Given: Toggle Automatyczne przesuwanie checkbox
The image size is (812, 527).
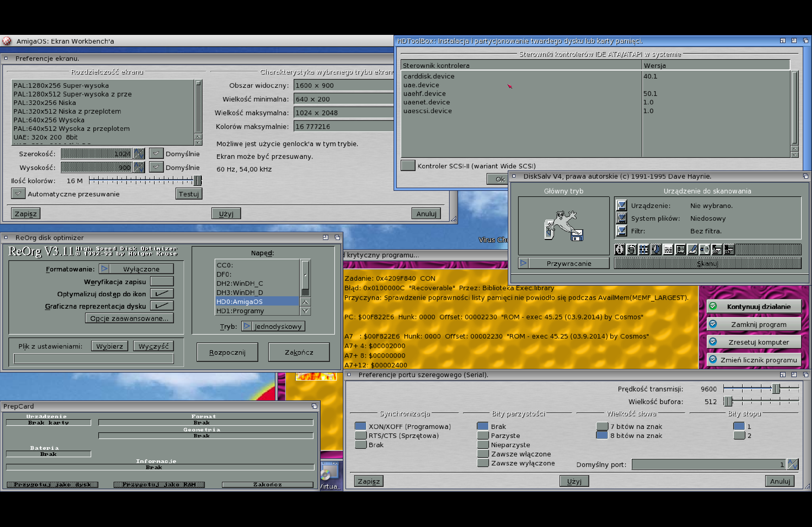Looking at the screenshot, I should pos(18,194).
